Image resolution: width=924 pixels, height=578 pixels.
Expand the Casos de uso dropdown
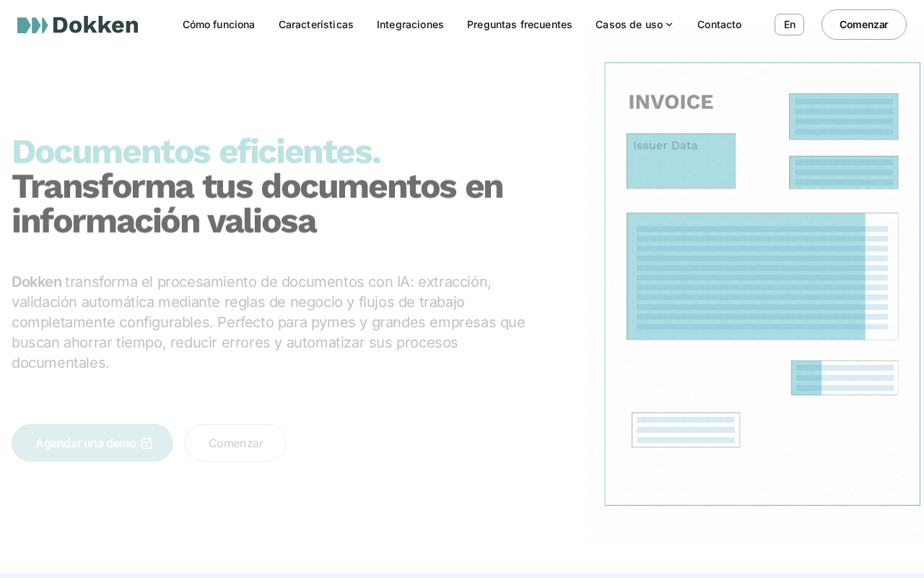click(x=635, y=25)
